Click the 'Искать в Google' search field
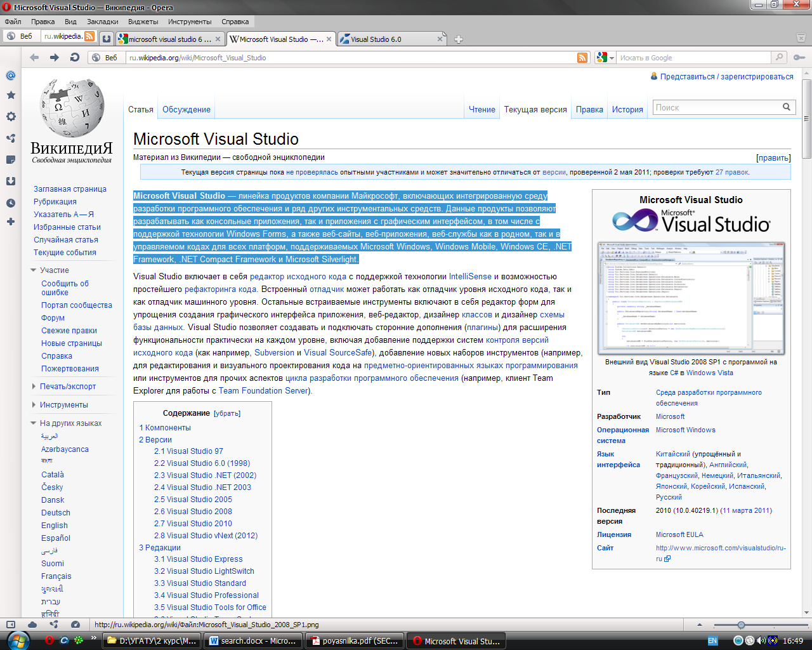This screenshot has width=812, height=650. (694, 58)
